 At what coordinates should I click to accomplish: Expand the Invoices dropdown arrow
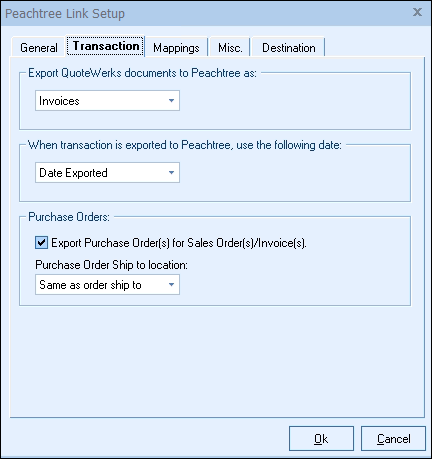point(171,100)
